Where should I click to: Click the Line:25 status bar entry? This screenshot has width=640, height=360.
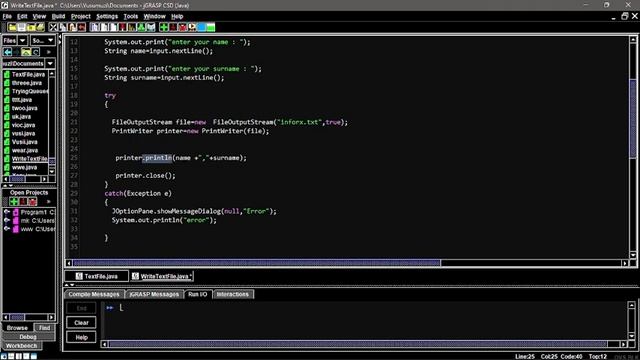(525, 356)
